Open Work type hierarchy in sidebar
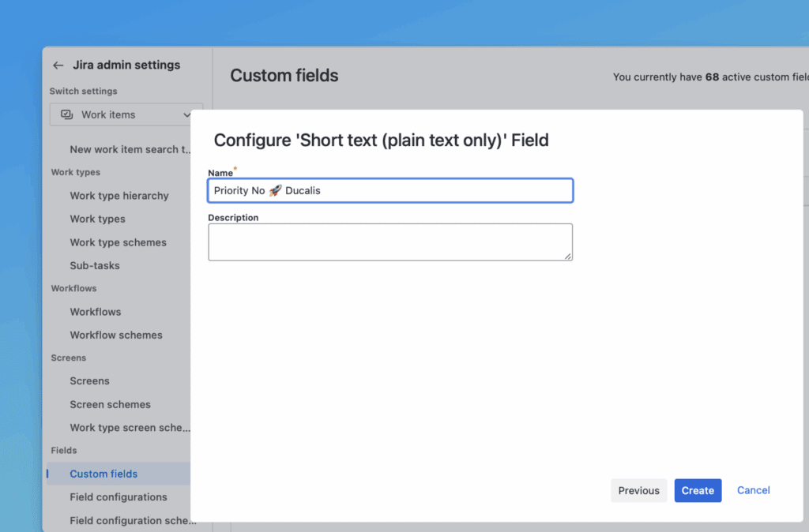The image size is (809, 532). (119, 196)
